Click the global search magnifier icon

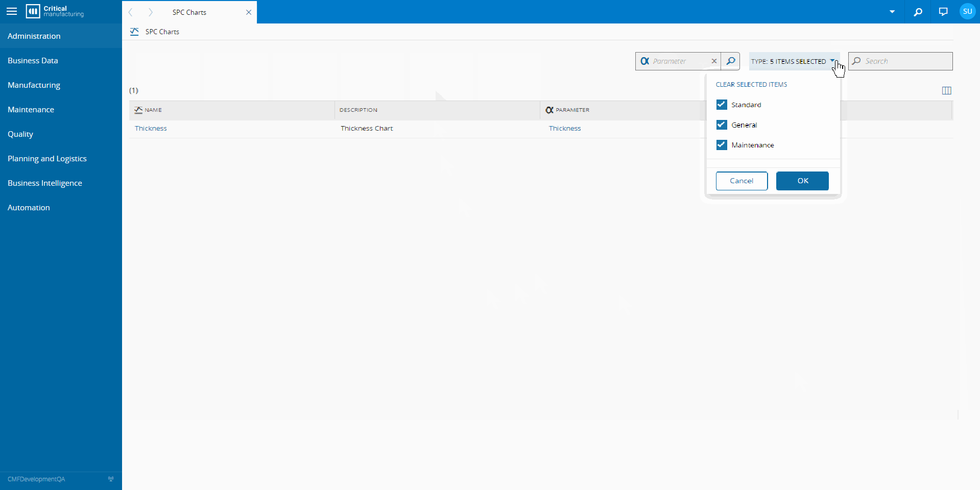tap(918, 12)
